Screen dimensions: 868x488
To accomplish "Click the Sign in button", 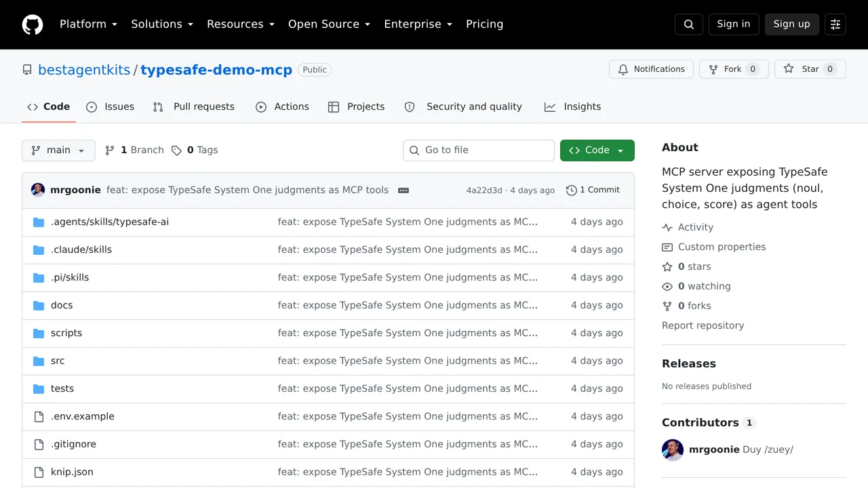I will click(x=734, y=24).
